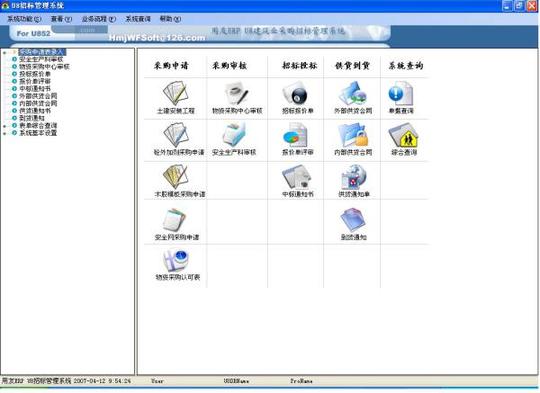This screenshot has width=540, height=393.
Task: Open the 系统功能 menu
Action: click(24, 19)
